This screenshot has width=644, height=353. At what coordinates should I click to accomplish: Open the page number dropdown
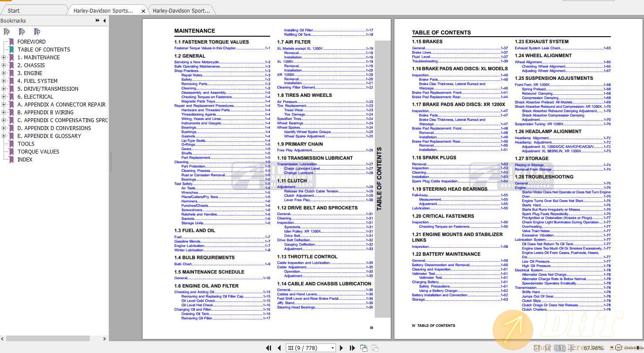(333, 348)
